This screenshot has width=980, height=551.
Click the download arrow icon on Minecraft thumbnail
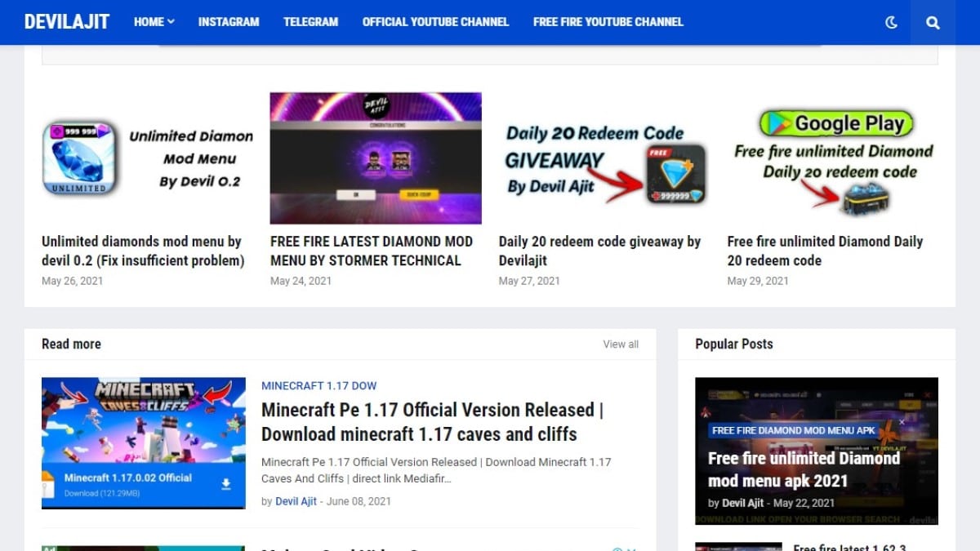click(226, 484)
